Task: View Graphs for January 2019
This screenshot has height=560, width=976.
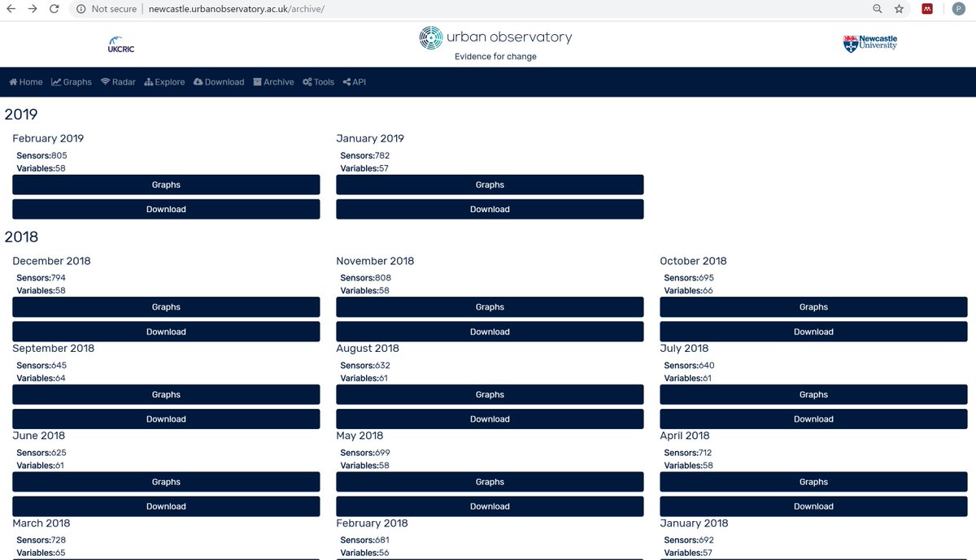Action: click(490, 184)
